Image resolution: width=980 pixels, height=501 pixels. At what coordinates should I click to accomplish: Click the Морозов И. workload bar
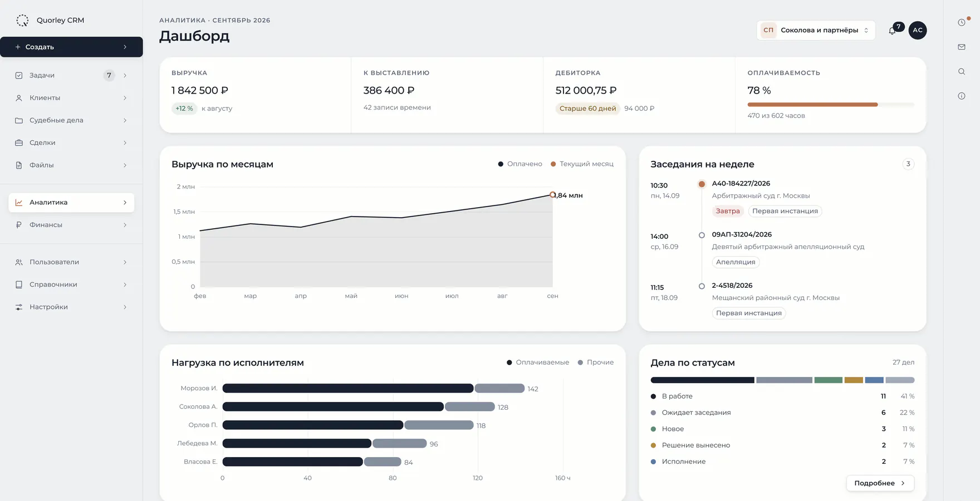pyautogui.click(x=374, y=389)
